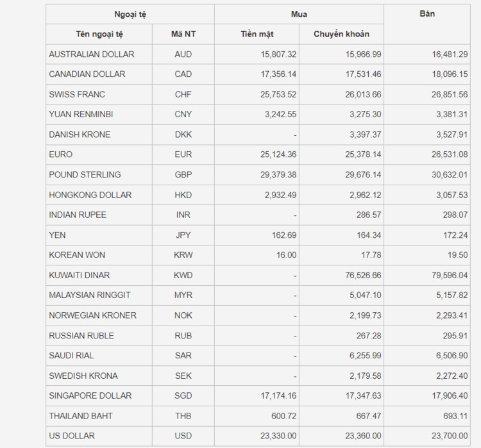Click the value 25,124.36

pos(278,154)
